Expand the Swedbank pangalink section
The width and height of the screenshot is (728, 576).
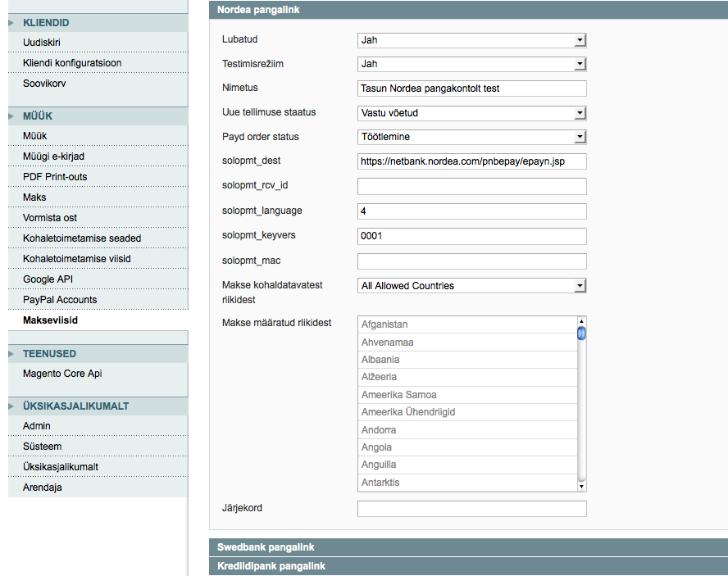(468, 547)
